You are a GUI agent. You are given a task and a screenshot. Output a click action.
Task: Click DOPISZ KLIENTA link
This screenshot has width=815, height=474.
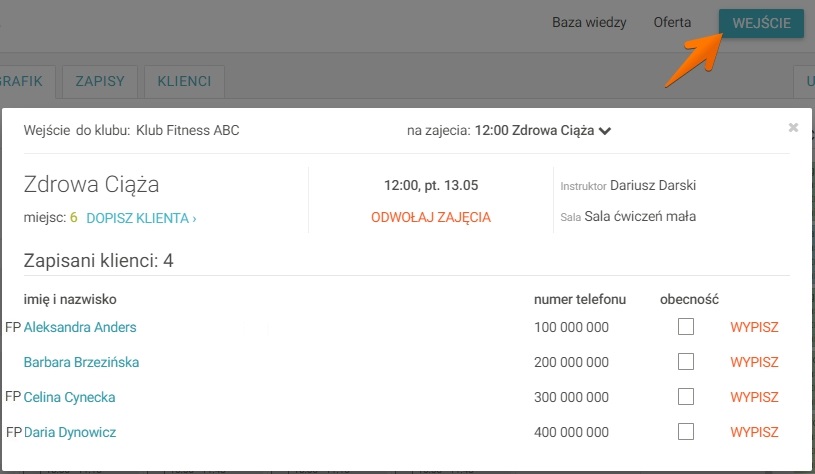[141, 217]
